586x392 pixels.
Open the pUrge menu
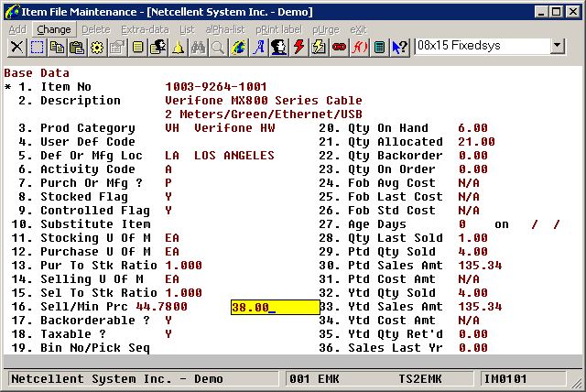pos(326,29)
